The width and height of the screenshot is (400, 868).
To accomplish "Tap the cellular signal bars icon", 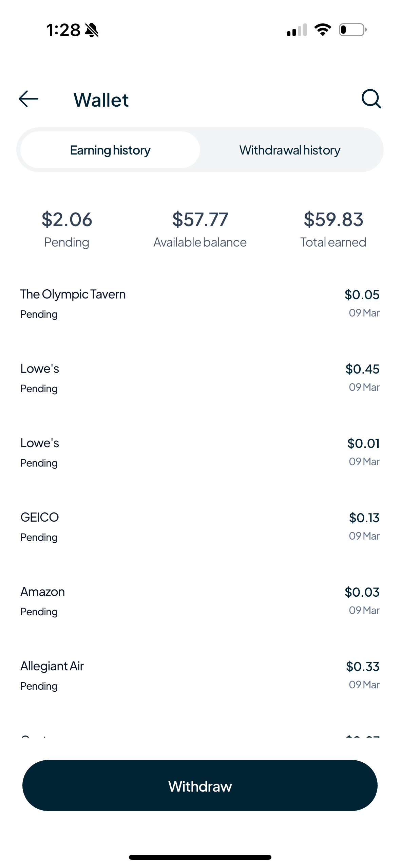I will click(x=297, y=30).
